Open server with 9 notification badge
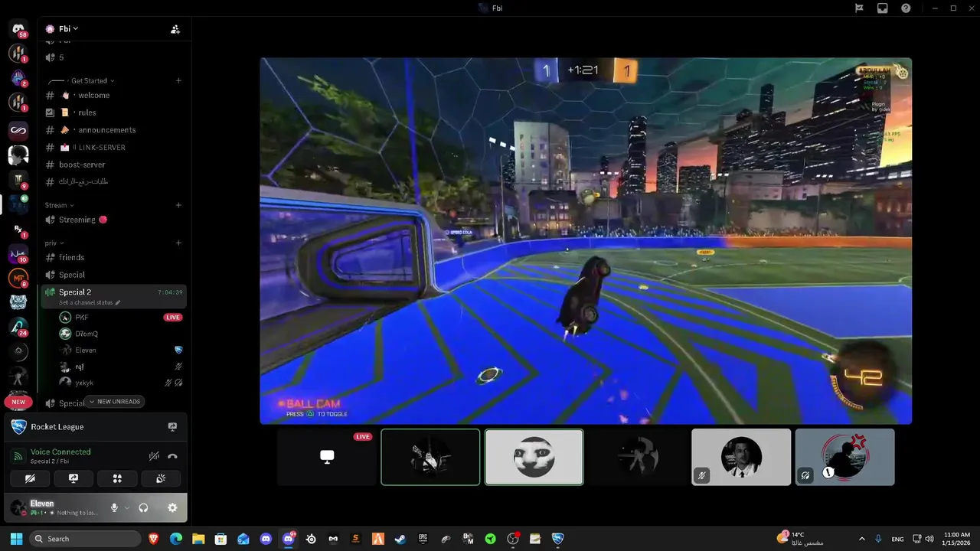 click(18, 179)
